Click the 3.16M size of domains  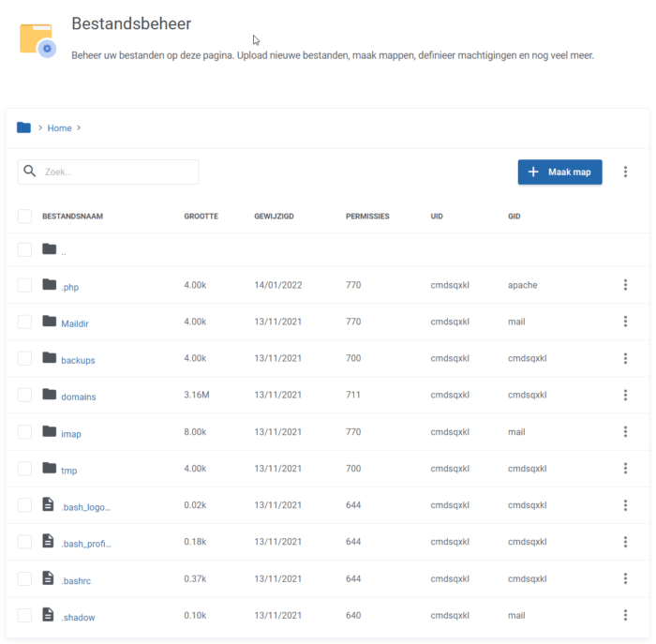point(197,395)
